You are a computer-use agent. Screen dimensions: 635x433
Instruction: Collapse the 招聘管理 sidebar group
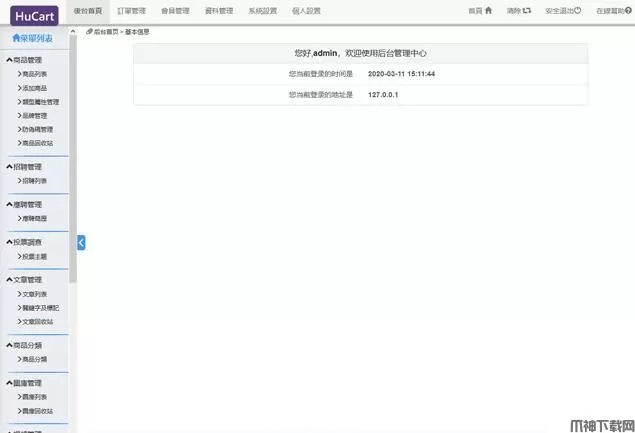click(x=24, y=167)
